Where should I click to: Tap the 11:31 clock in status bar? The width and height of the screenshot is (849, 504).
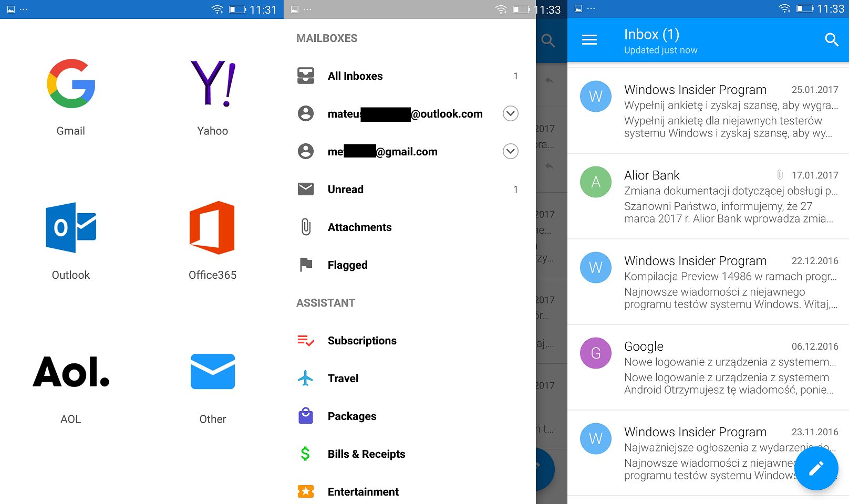point(263,9)
